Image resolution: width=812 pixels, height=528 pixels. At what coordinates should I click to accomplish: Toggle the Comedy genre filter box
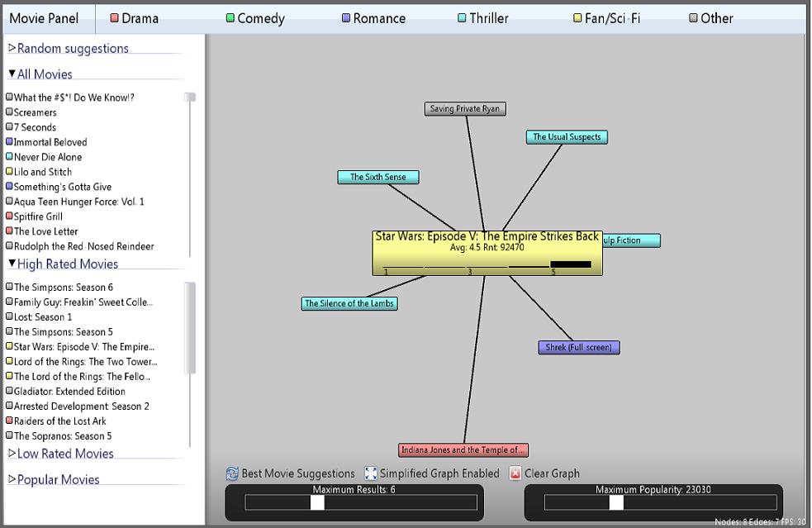(230, 18)
